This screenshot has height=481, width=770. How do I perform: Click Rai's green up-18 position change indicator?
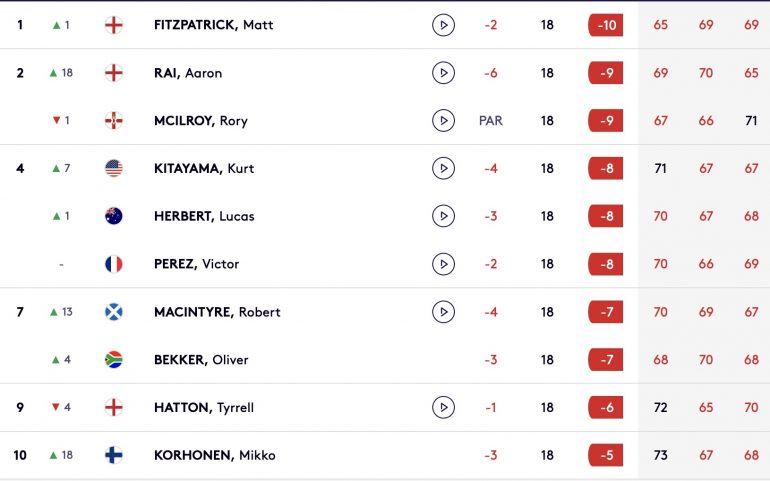(x=61, y=73)
